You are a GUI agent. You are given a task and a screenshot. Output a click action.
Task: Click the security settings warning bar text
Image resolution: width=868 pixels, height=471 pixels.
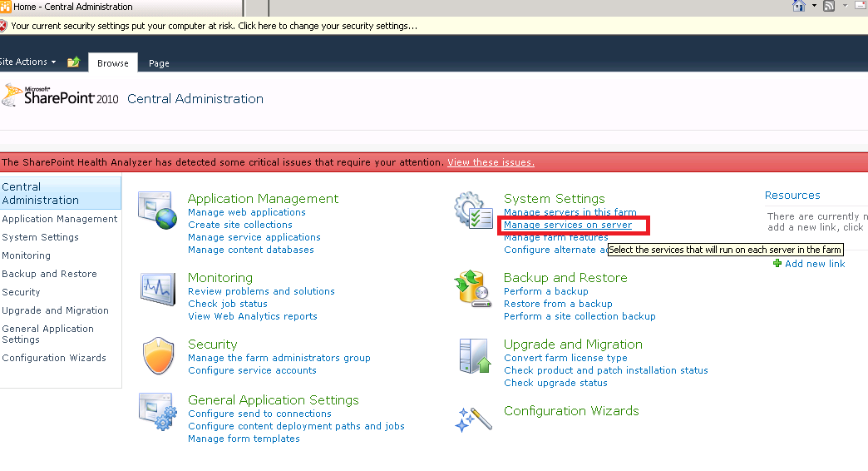click(x=215, y=26)
